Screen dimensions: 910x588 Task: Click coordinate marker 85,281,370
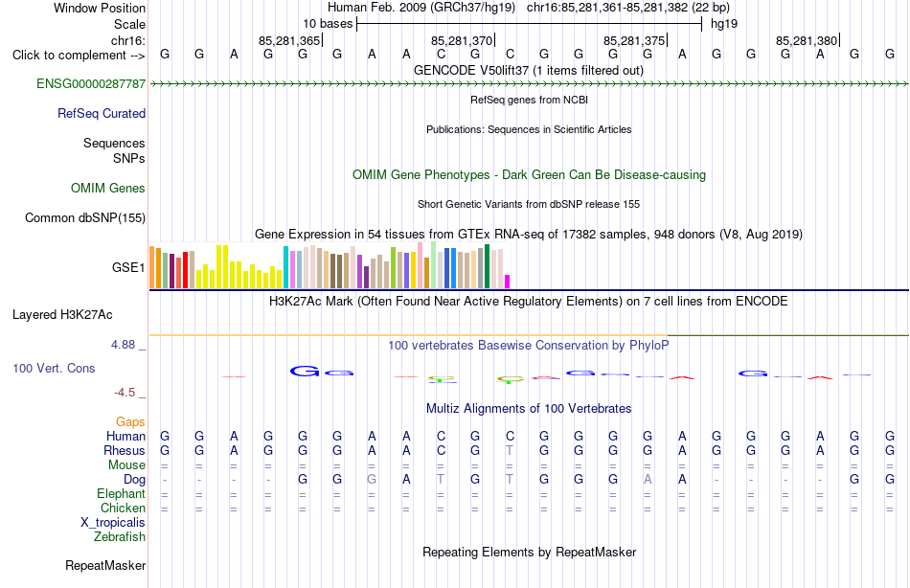462,40
